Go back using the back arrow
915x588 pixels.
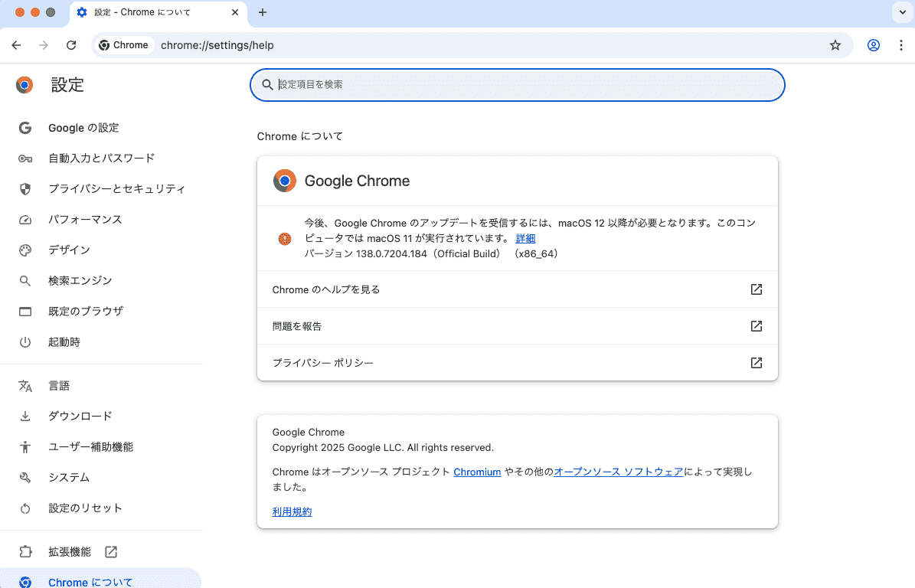click(16, 45)
